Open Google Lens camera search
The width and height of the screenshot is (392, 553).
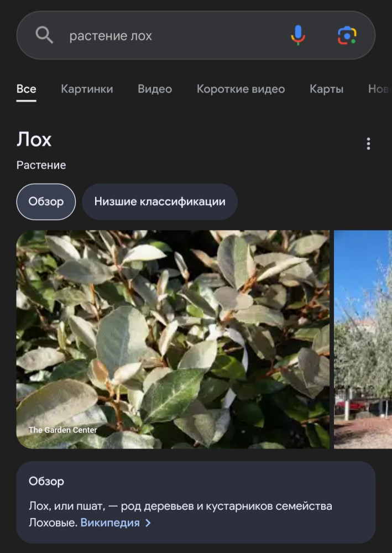pos(347,35)
